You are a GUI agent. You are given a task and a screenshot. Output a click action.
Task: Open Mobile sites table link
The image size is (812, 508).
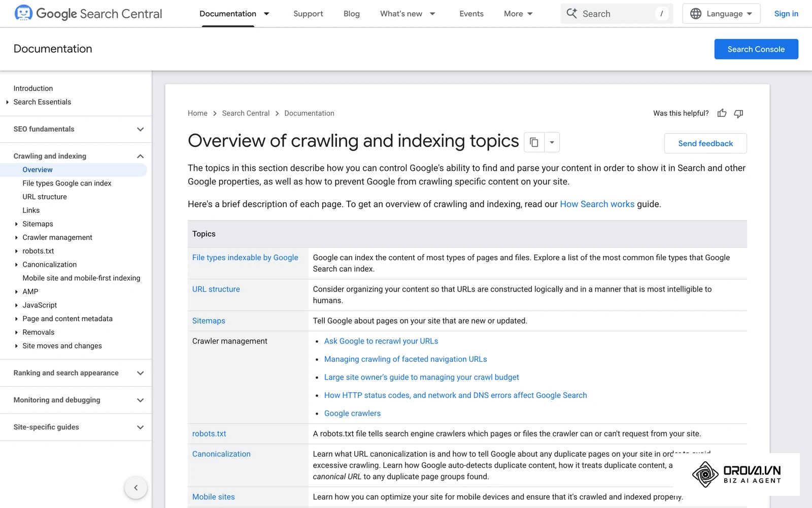(x=214, y=497)
